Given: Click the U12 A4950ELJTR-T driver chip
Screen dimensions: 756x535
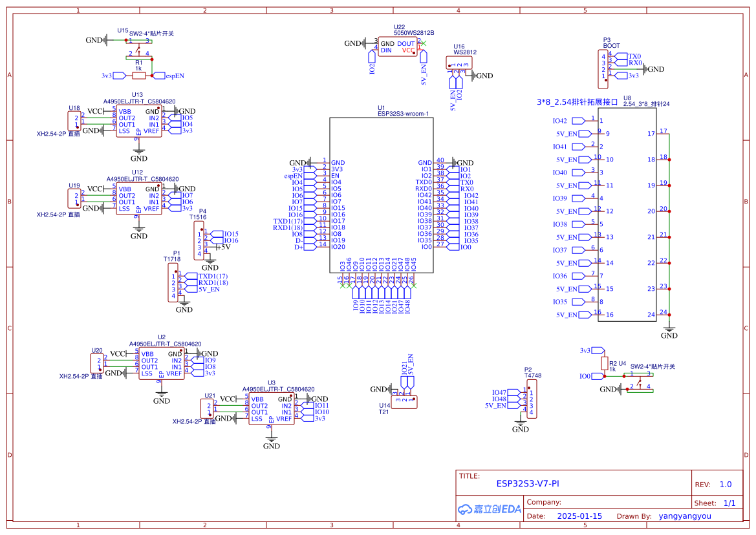Looking at the screenshot, I should tap(139, 198).
